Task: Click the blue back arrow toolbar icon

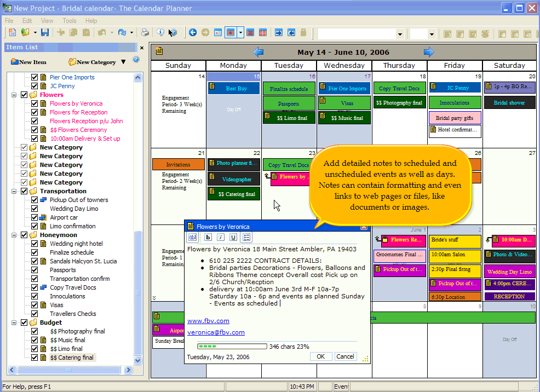Action: tap(193, 33)
